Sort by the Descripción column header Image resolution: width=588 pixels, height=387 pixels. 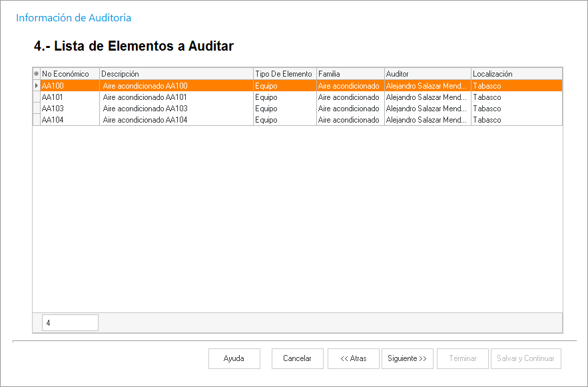(x=176, y=74)
